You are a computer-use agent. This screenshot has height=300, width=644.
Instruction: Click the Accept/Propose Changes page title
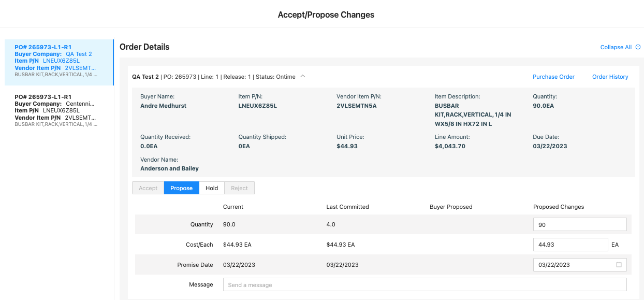click(x=326, y=15)
